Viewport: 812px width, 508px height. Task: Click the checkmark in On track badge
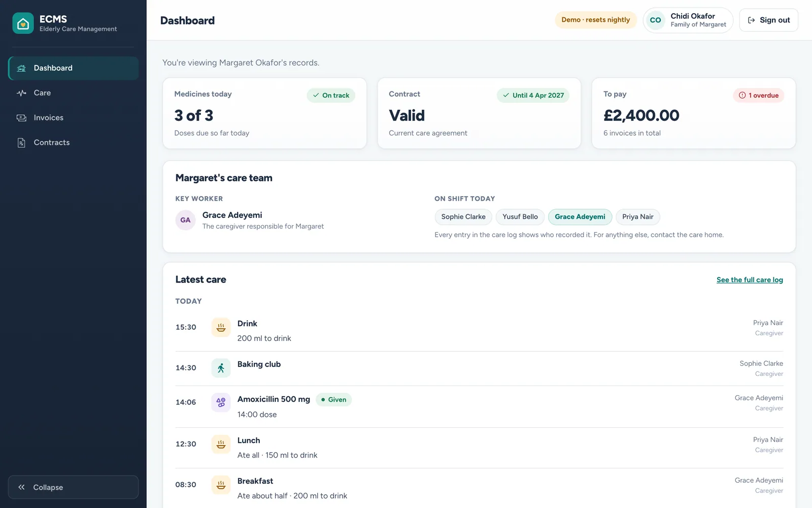[316, 96]
